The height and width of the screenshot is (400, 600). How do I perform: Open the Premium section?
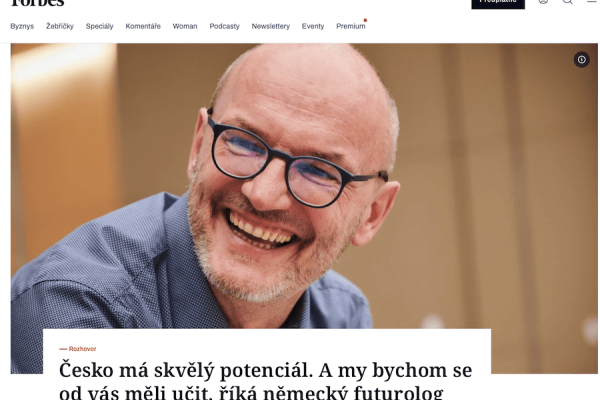[351, 26]
